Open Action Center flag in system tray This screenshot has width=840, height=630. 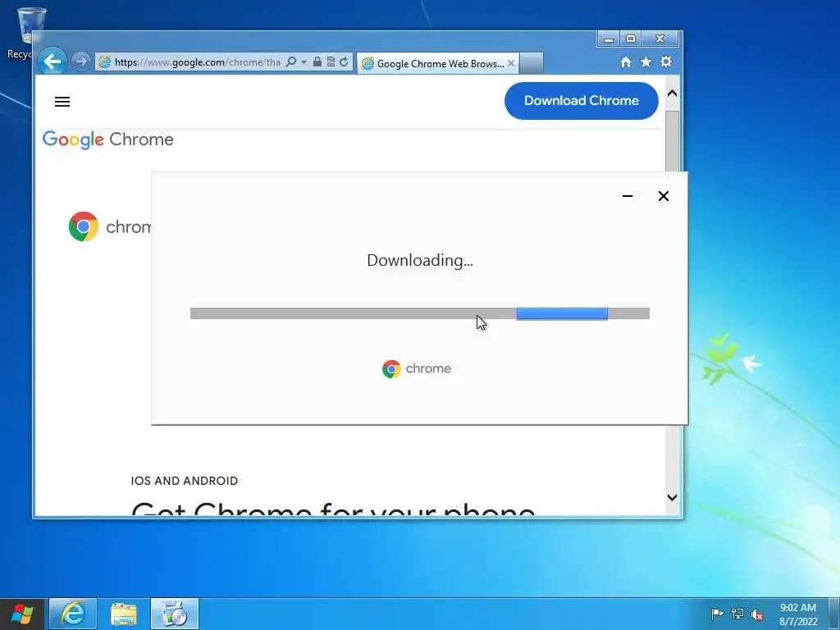pyautogui.click(x=717, y=614)
